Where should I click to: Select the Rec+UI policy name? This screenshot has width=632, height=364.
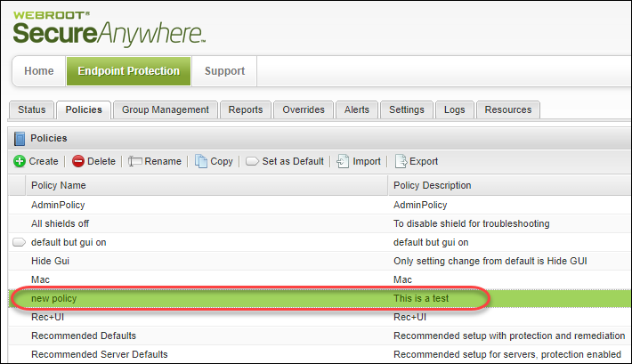47,317
